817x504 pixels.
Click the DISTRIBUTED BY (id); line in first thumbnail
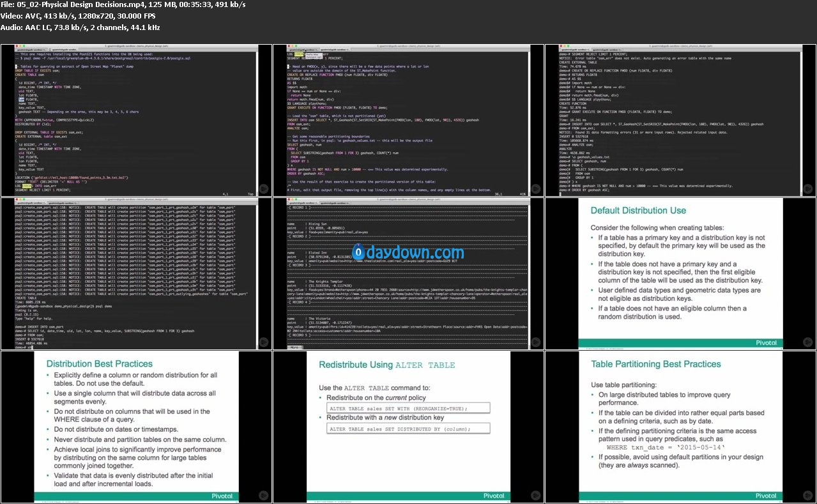pyautogui.click(x=32, y=123)
